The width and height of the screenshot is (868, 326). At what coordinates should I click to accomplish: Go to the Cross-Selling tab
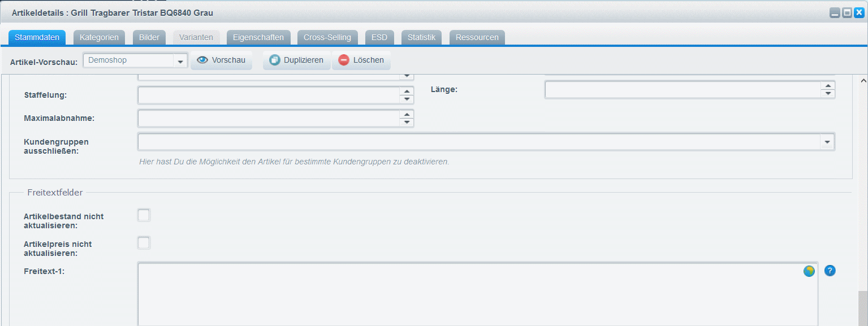coord(327,37)
